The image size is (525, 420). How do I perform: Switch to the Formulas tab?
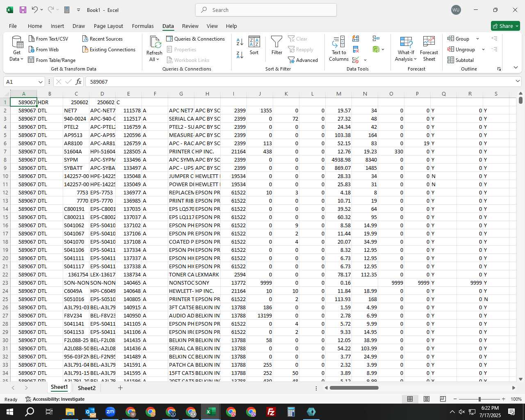point(143,26)
